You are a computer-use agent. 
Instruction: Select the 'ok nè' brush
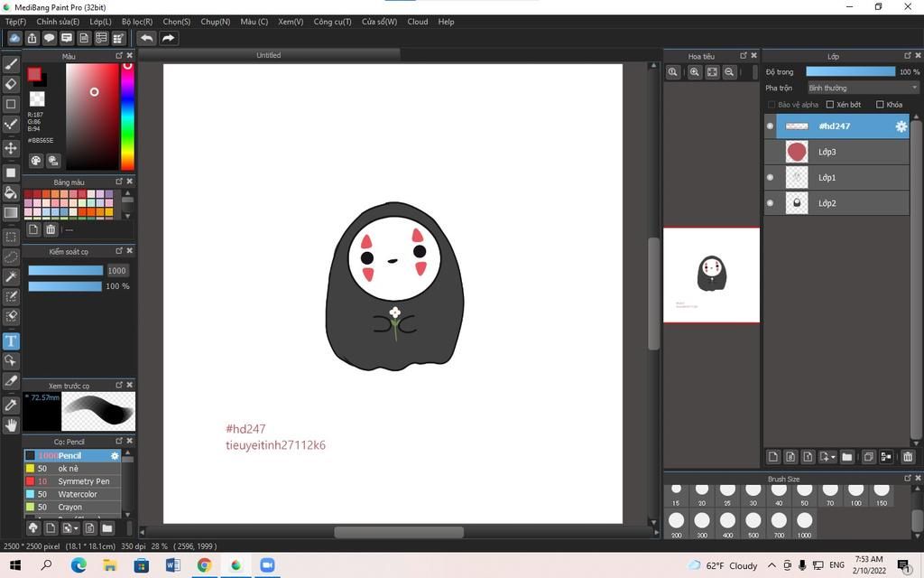coord(72,469)
